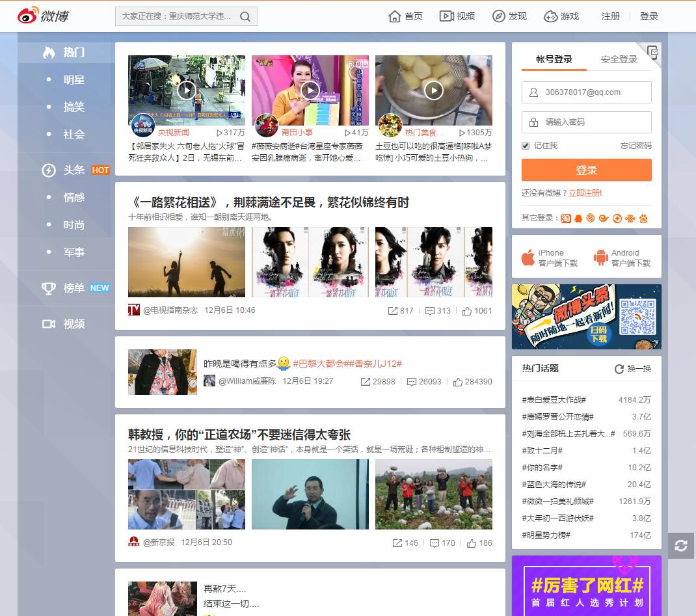The image size is (696, 616).
Task: Select 情感 in the sidebar
Action: (74, 198)
